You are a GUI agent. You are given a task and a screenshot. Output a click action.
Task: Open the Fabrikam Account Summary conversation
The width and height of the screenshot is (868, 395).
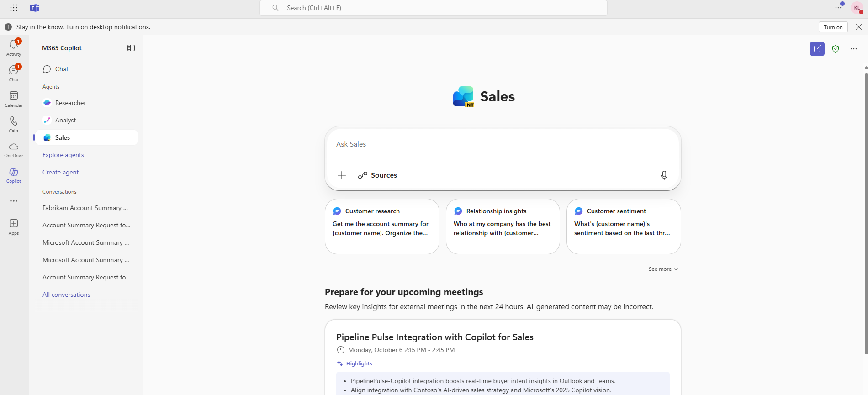pos(86,208)
